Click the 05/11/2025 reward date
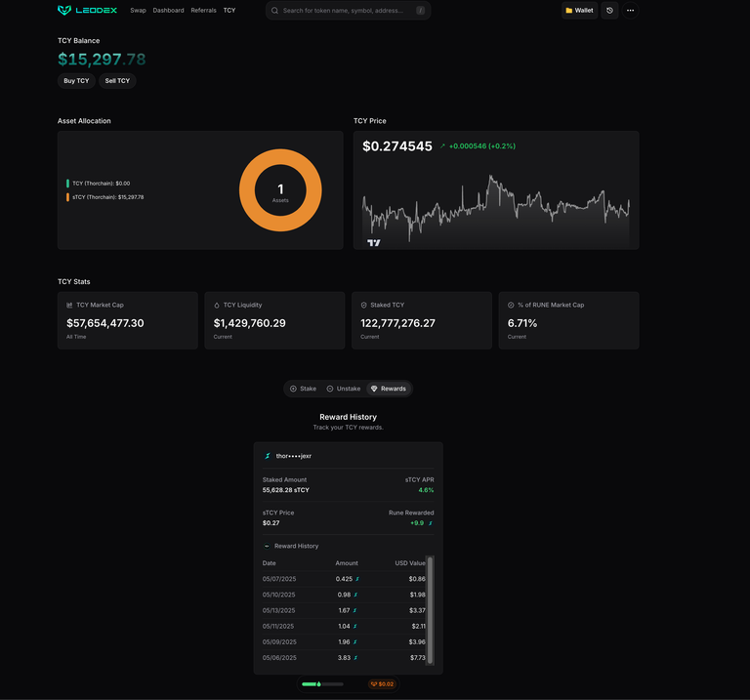 point(278,627)
